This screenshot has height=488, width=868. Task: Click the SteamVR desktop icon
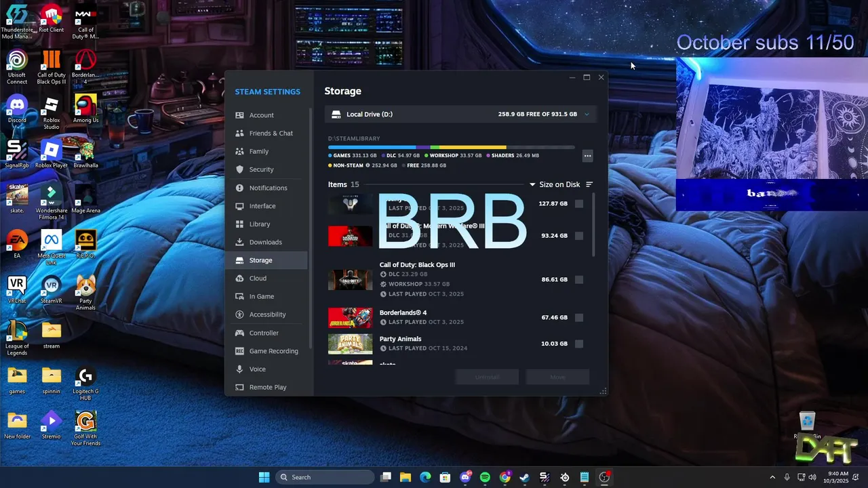click(52, 290)
